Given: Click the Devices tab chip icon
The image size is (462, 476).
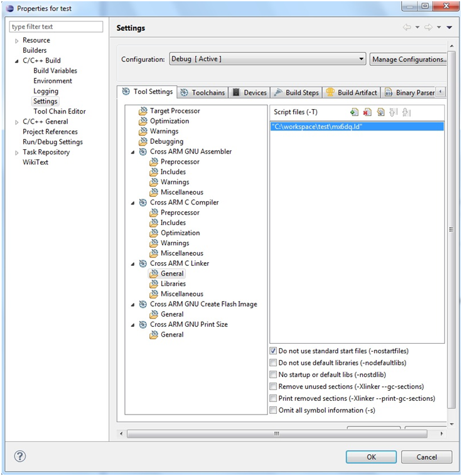Looking at the screenshot, I should (236, 93).
